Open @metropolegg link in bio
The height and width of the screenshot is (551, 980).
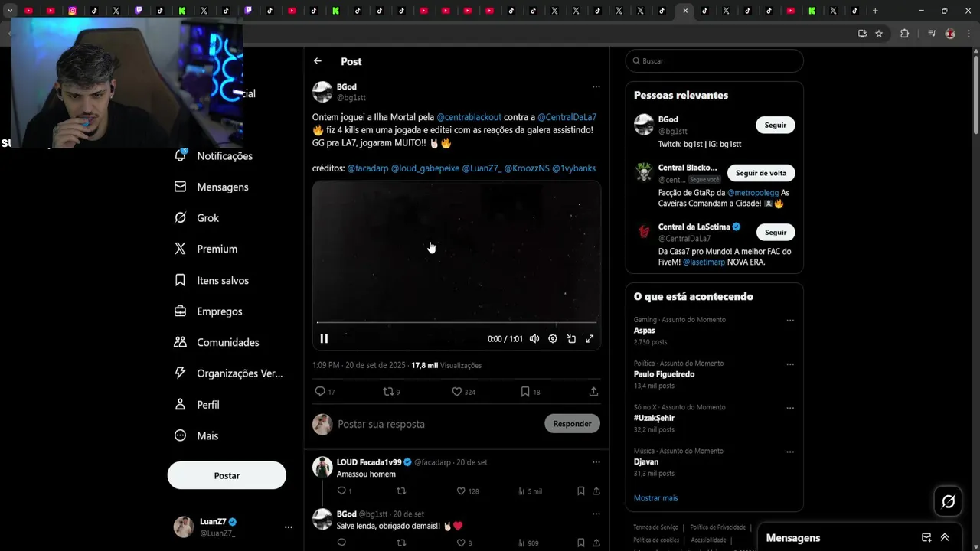pyautogui.click(x=752, y=193)
